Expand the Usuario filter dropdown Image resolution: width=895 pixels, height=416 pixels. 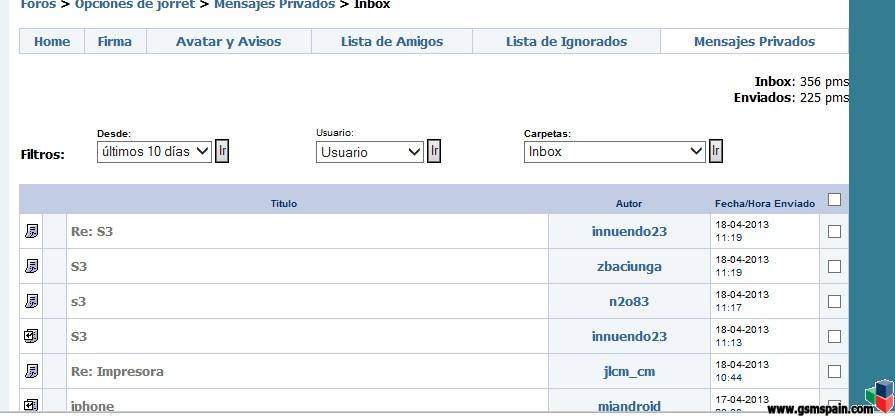coord(370,152)
